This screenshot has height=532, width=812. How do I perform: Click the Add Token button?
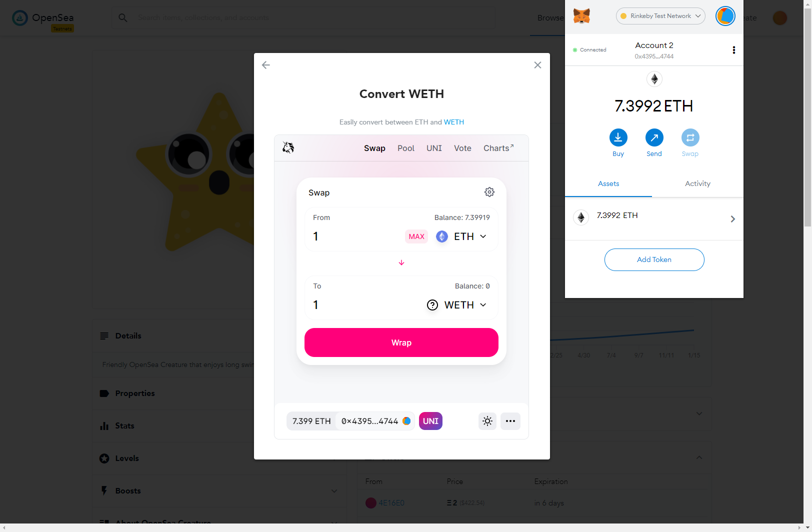pos(654,259)
